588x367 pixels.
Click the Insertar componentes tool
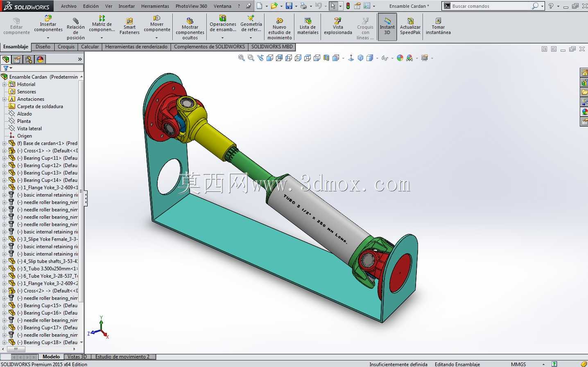[x=48, y=24]
